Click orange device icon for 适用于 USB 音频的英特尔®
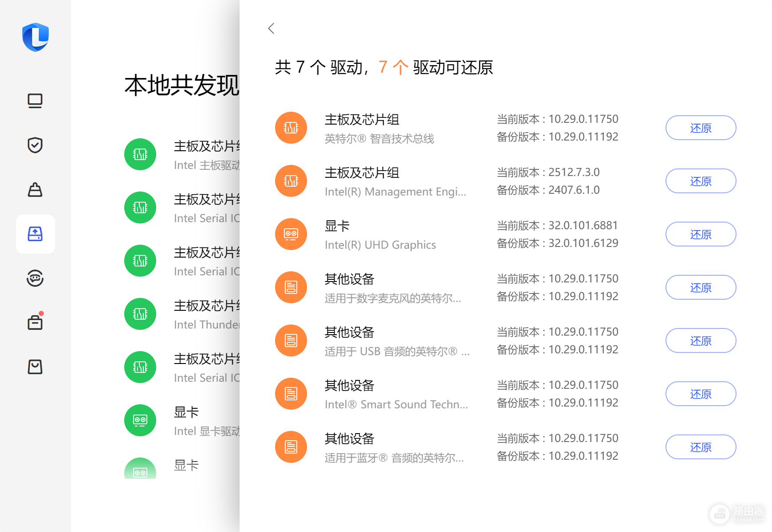 (x=291, y=340)
